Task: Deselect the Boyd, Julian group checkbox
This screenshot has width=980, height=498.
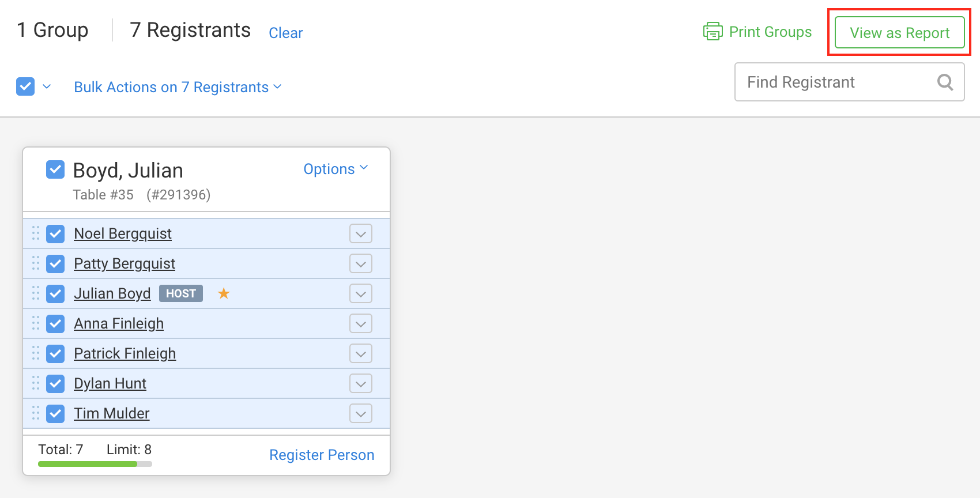Action: pos(55,170)
